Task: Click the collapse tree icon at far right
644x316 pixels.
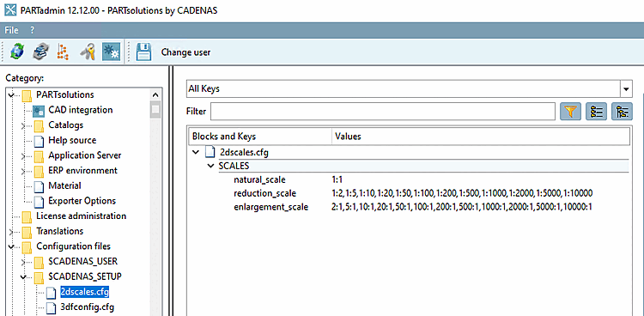Action: [622, 112]
